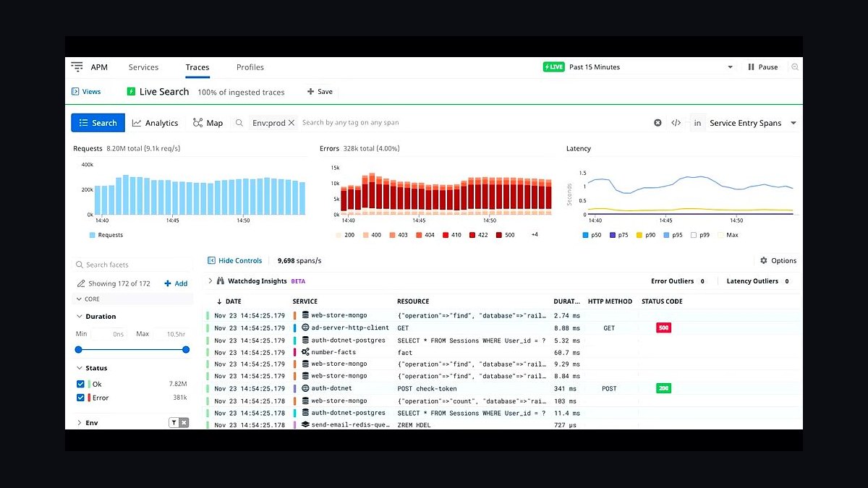
Task: Add a new facet
Action: 176,283
